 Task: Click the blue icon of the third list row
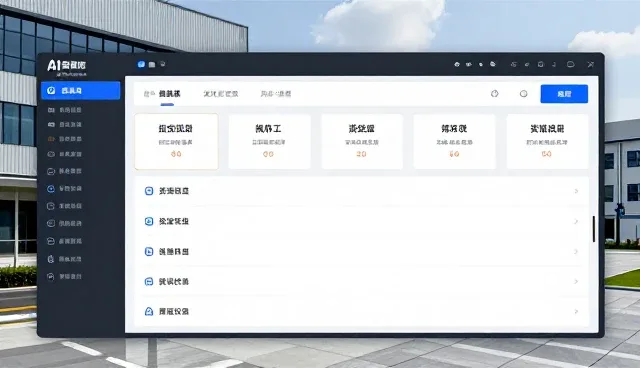pyautogui.click(x=149, y=252)
